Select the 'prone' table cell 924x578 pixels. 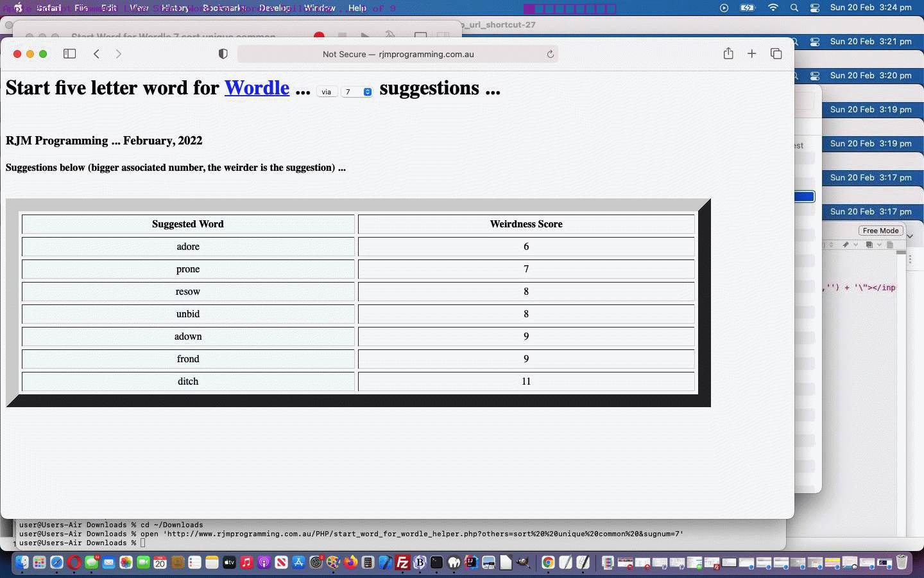[x=188, y=269]
